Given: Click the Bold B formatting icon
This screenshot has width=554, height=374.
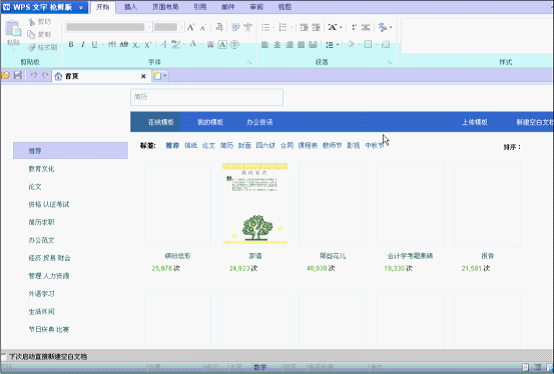Looking at the screenshot, I should [x=71, y=44].
